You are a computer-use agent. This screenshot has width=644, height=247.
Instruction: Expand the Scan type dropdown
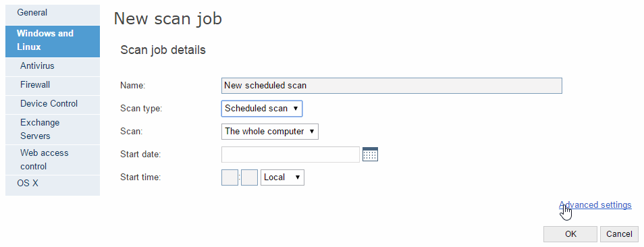pyautogui.click(x=262, y=109)
